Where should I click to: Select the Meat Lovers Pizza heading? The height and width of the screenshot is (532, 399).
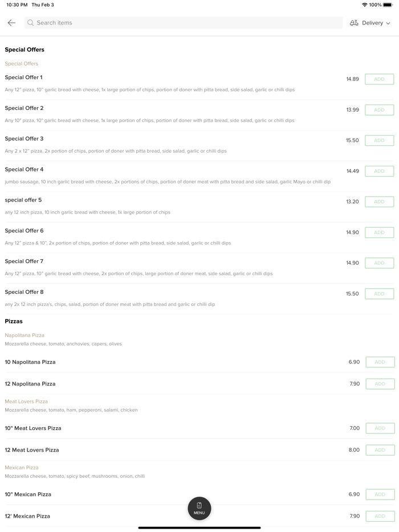tap(26, 402)
